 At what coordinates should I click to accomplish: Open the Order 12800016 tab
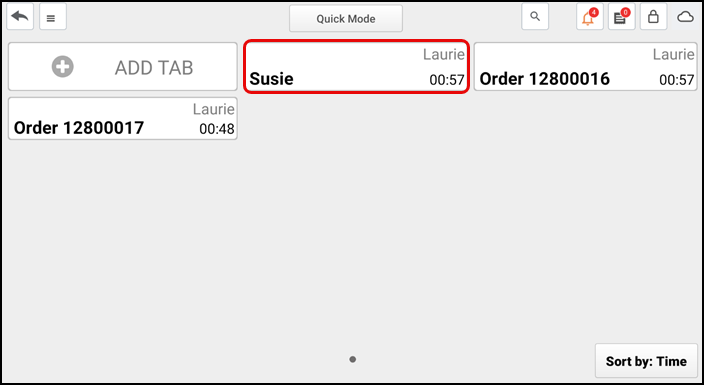click(586, 66)
